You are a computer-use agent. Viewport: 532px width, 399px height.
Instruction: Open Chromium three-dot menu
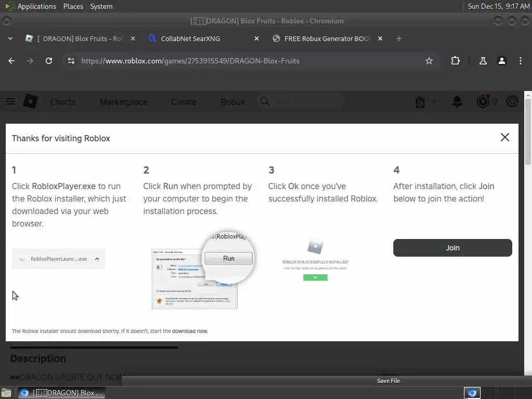(x=520, y=61)
